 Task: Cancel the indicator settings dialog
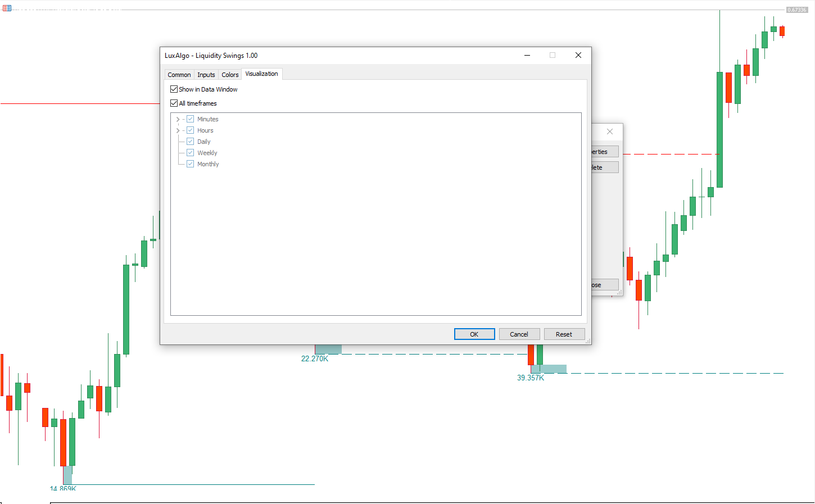(519, 334)
